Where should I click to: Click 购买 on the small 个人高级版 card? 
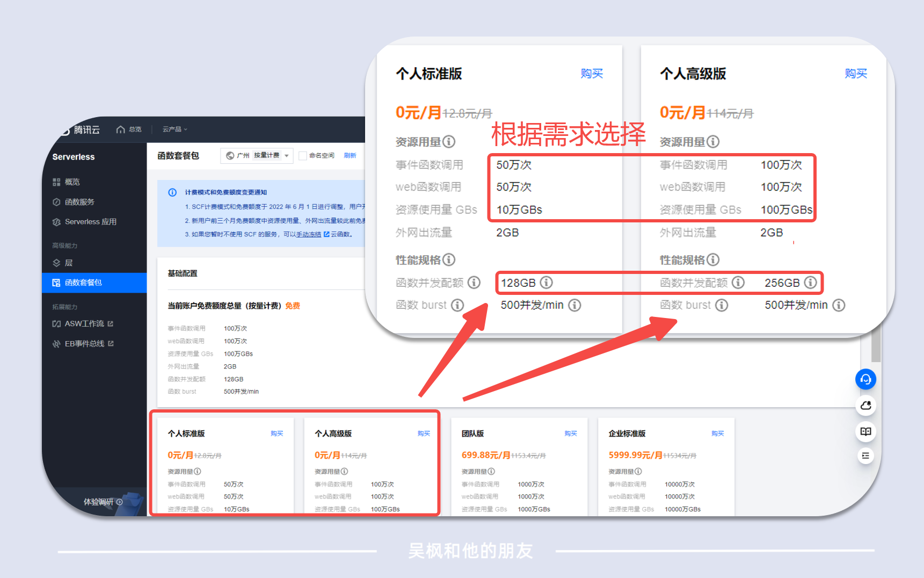click(424, 433)
